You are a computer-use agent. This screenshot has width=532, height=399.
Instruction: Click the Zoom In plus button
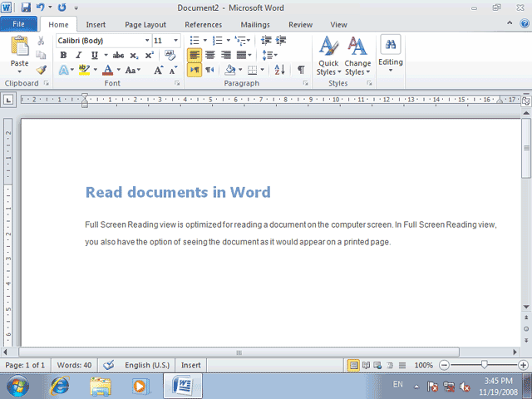click(523, 366)
